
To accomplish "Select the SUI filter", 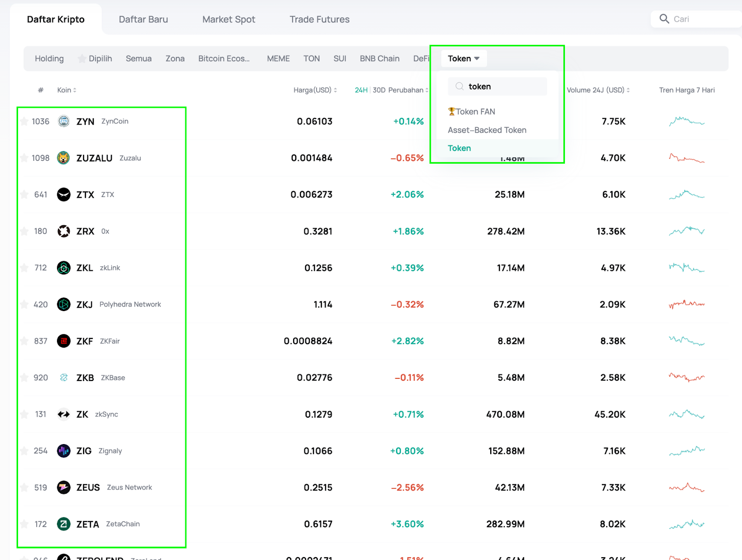I will pos(340,58).
